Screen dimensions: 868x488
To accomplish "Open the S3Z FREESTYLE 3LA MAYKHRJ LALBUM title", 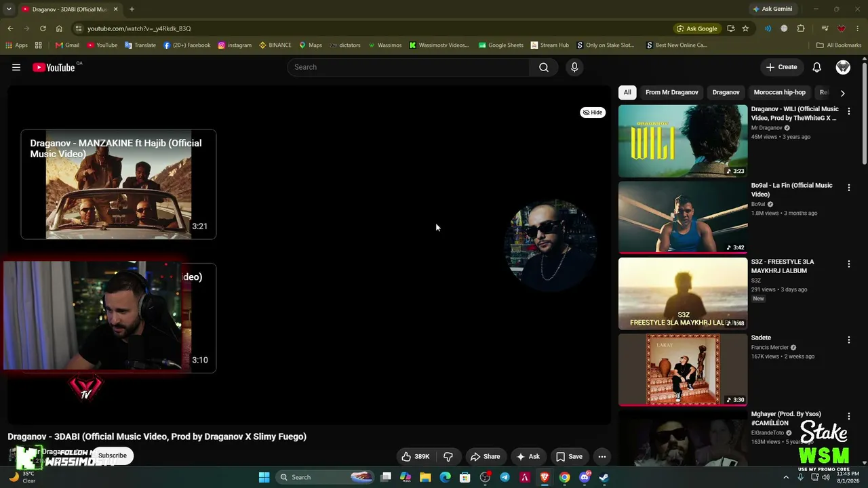I will pyautogui.click(x=783, y=266).
